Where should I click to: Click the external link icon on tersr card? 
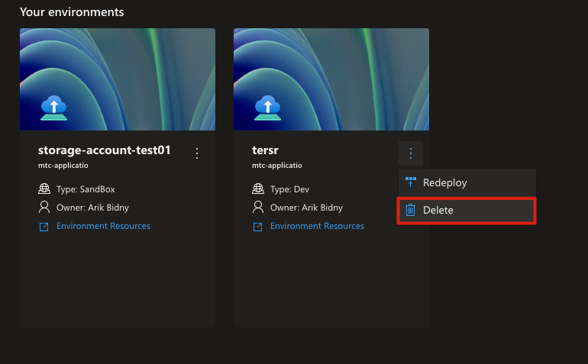pos(257,227)
